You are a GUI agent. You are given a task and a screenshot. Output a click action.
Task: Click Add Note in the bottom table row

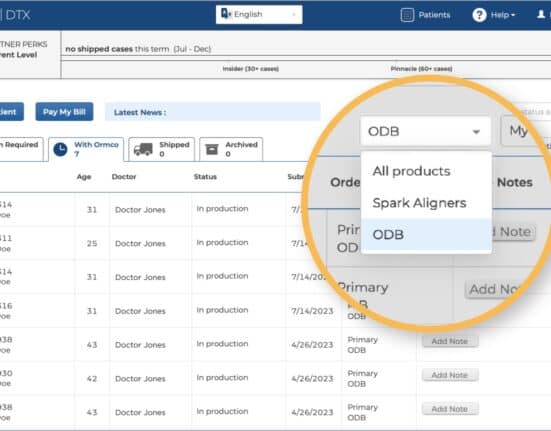click(450, 409)
